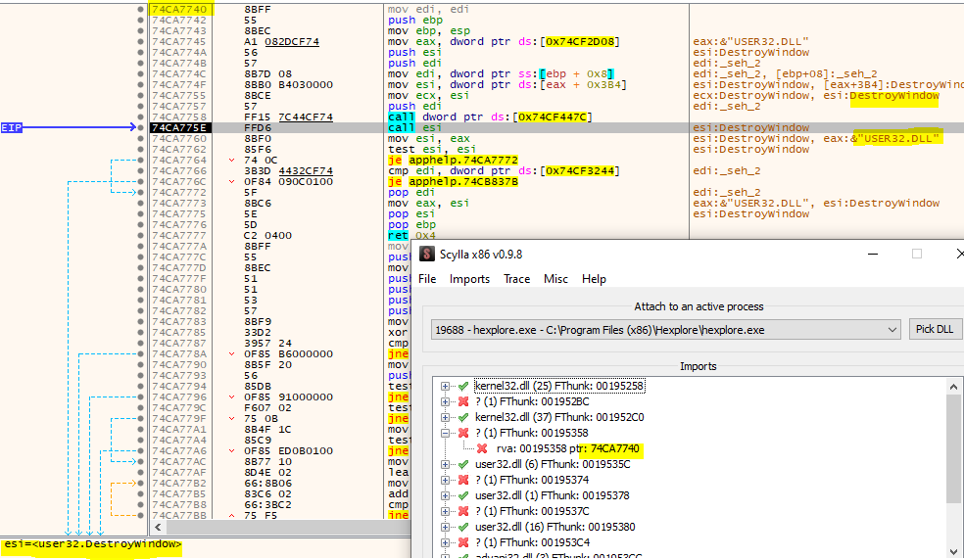Toggle breakpoint dot at address 74CA7760

141,138
